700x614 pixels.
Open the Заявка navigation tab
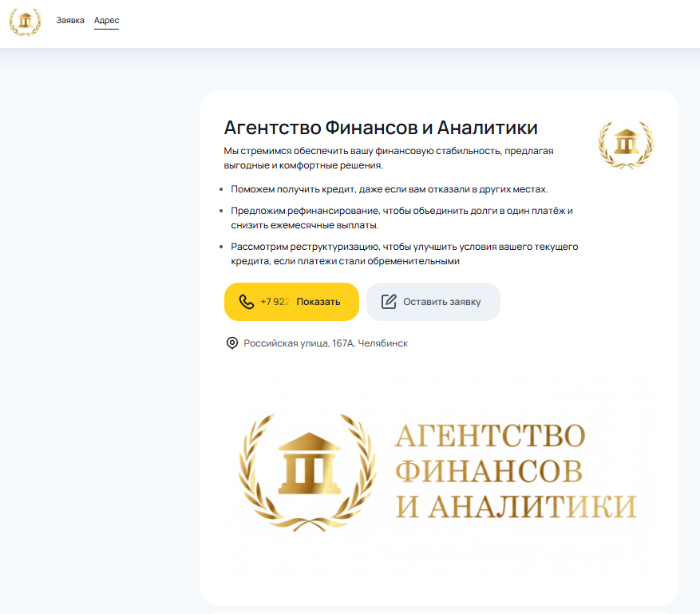(x=70, y=20)
